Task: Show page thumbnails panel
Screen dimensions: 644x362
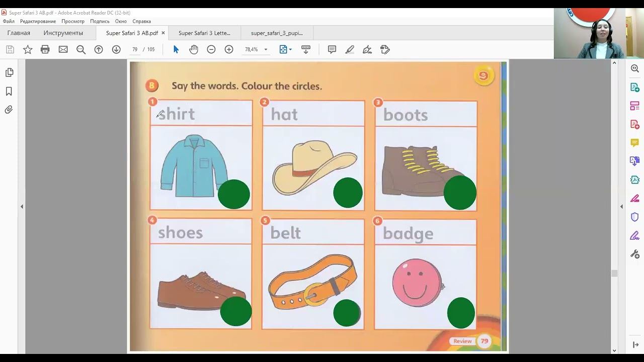Action: pyautogui.click(x=9, y=72)
